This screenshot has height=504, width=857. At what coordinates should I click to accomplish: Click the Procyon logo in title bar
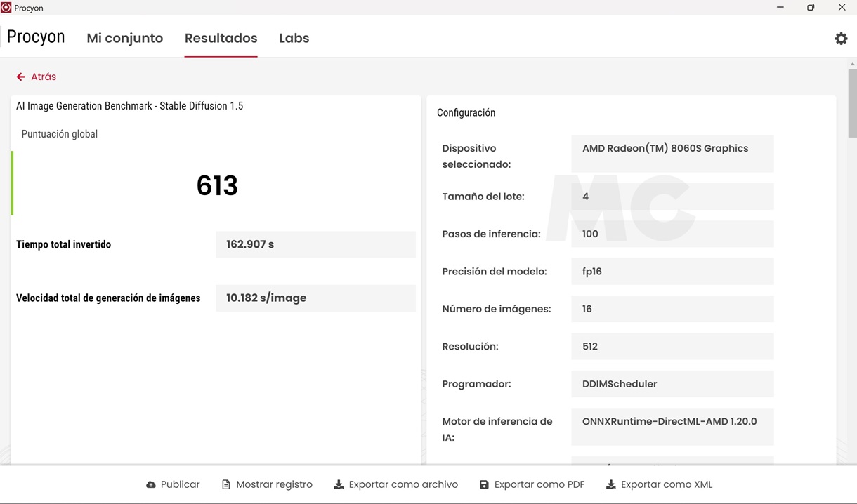click(x=6, y=8)
